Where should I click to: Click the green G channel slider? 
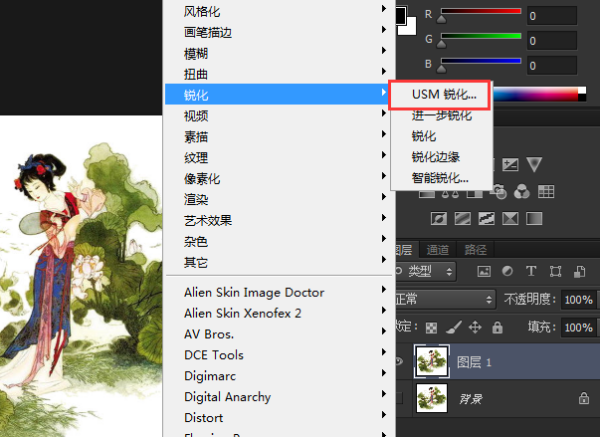coord(481,36)
